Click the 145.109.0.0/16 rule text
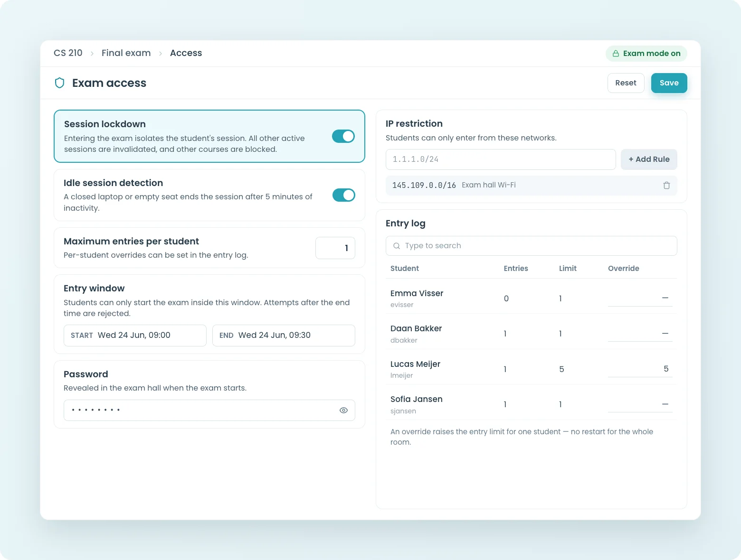The height and width of the screenshot is (560, 741). [x=424, y=185]
